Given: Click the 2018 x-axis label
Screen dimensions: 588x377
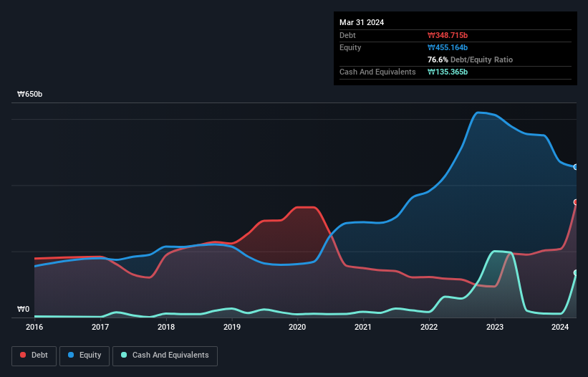Looking at the screenshot, I should (166, 327).
